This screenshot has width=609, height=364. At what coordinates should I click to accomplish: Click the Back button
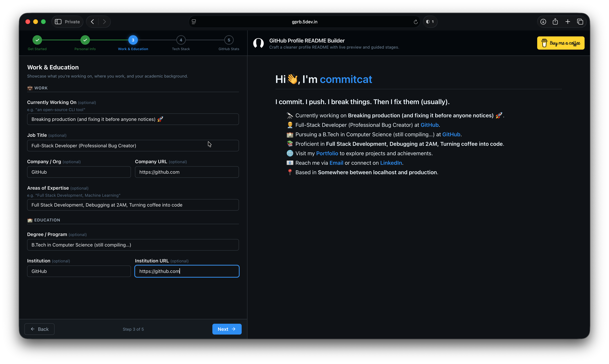pyautogui.click(x=39, y=329)
